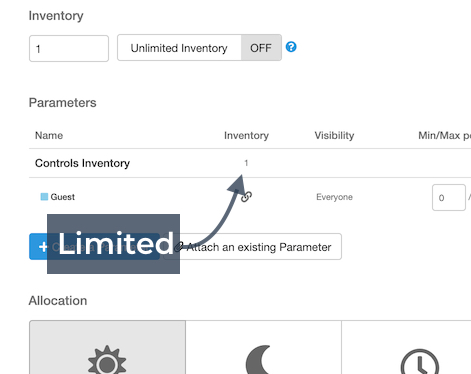Click the blue help question mark icon
The height and width of the screenshot is (374, 471).
[x=291, y=47]
